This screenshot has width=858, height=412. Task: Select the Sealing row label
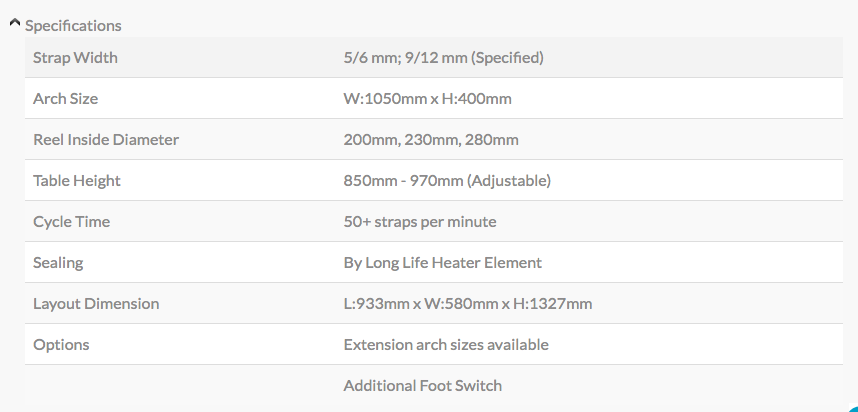point(58,263)
